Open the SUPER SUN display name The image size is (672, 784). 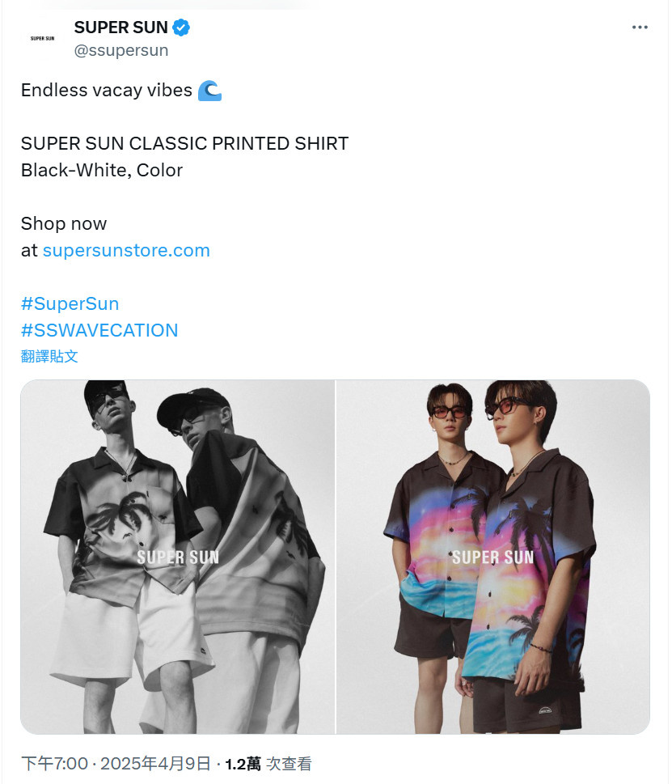coord(121,28)
